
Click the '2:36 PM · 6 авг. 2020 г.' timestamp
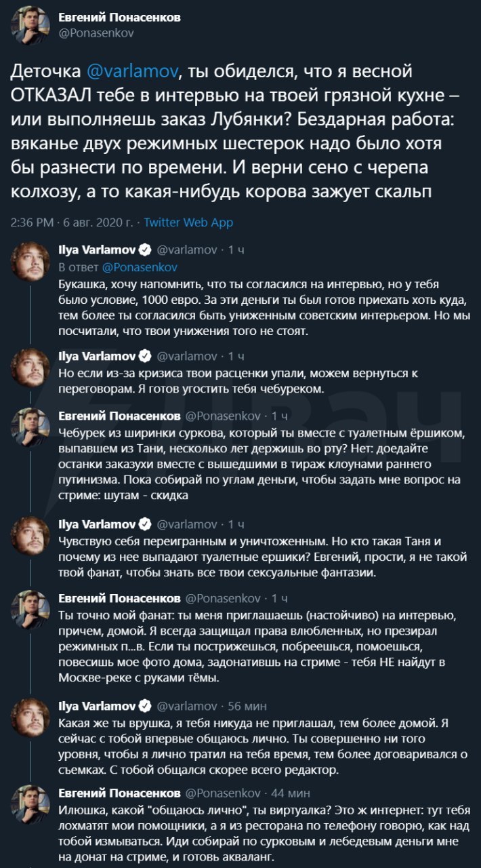(x=74, y=222)
